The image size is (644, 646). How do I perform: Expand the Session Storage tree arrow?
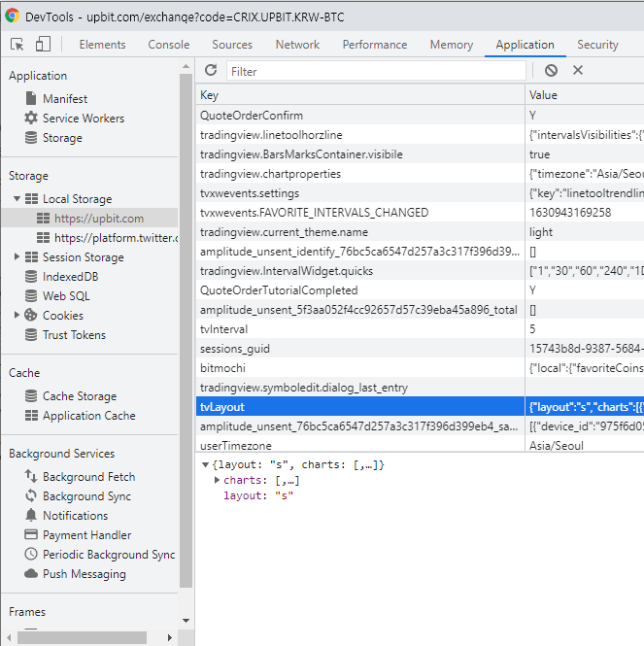(x=17, y=257)
